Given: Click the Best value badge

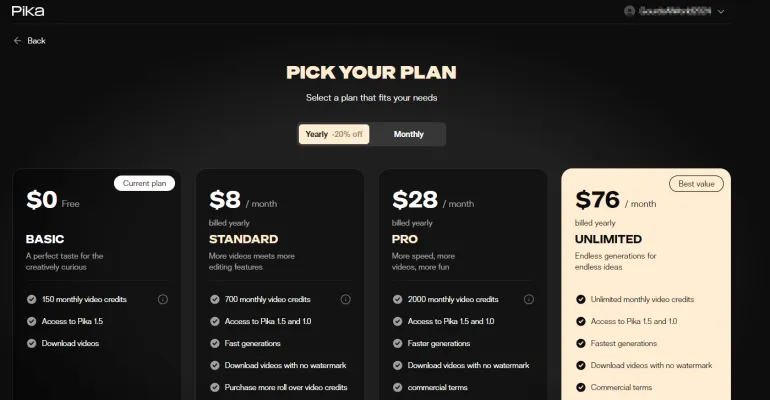Looking at the screenshot, I should [x=695, y=183].
